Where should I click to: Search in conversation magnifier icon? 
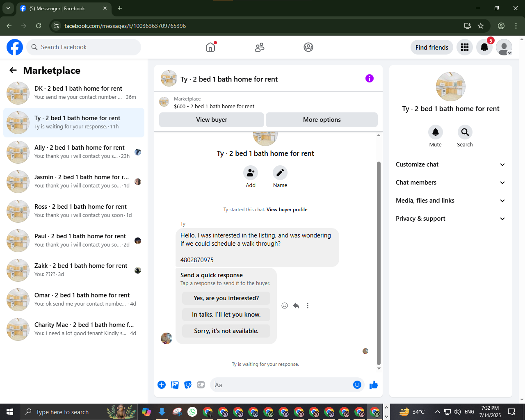click(x=465, y=132)
